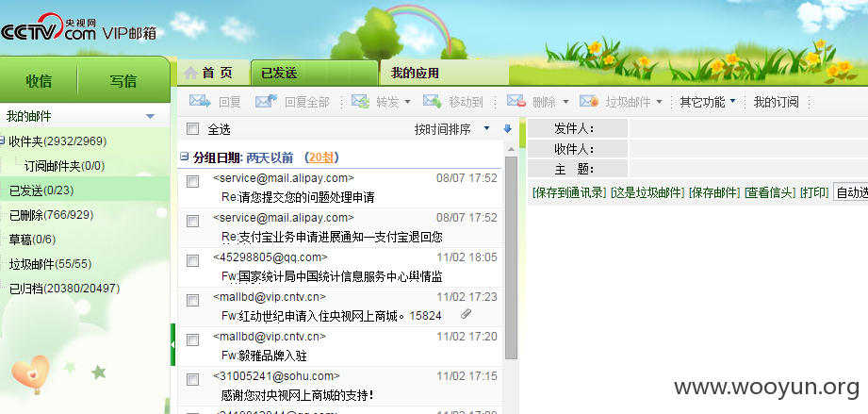Viewport: 868px width, 414px height.
Task: Check the email from 31005241@sohu.com
Action: (192, 380)
